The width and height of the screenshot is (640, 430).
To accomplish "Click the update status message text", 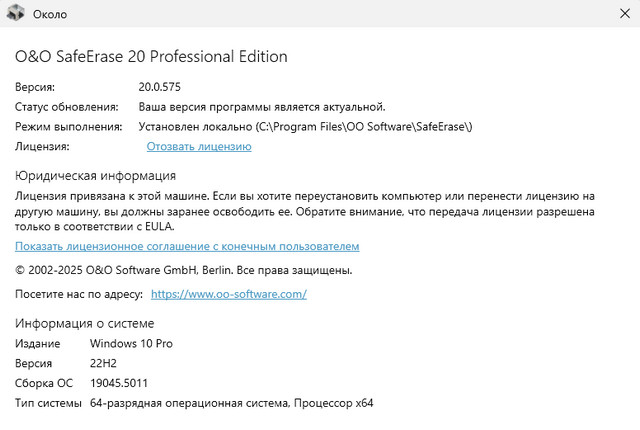I will pyautogui.click(x=262, y=107).
